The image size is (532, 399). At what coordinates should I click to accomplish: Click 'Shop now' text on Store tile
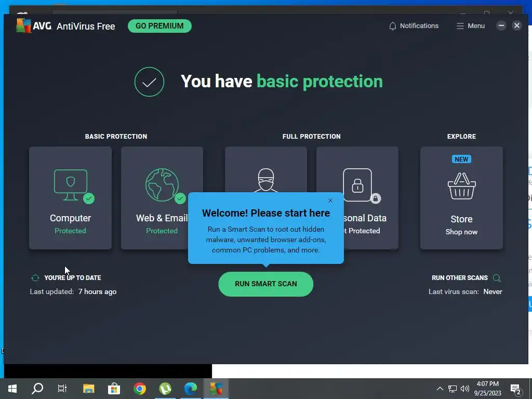point(461,232)
